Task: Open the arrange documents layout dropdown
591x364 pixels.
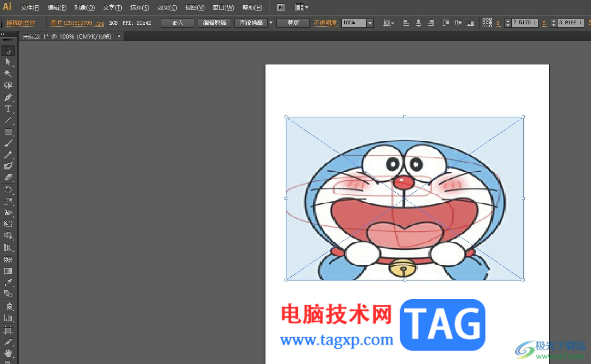Action: (x=302, y=8)
